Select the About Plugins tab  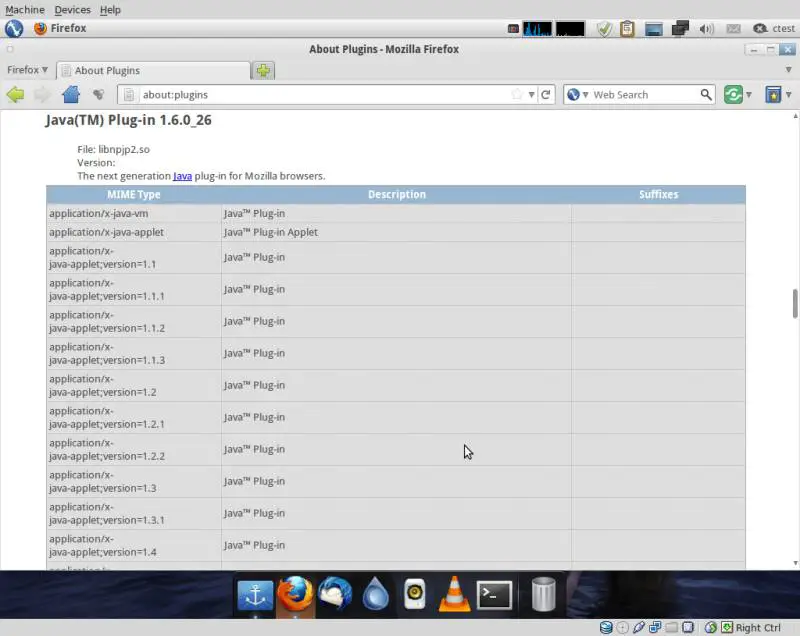pyautogui.click(x=154, y=70)
